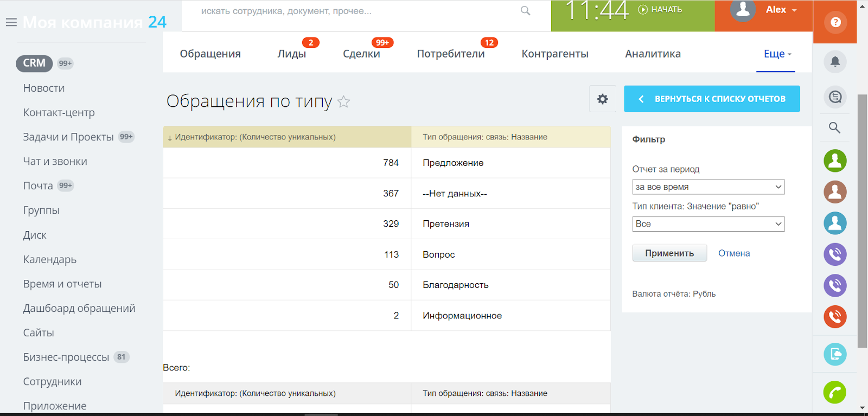Open report settings gear icon

(x=603, y=99)
